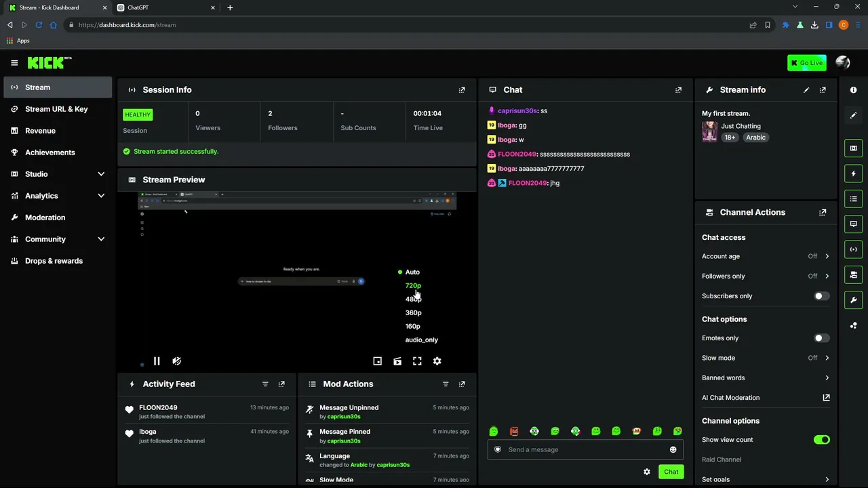The height and width of the screenshot is (488, 868).
Task: Click capri‌sun30s username in chat
Action: point(517,110)
